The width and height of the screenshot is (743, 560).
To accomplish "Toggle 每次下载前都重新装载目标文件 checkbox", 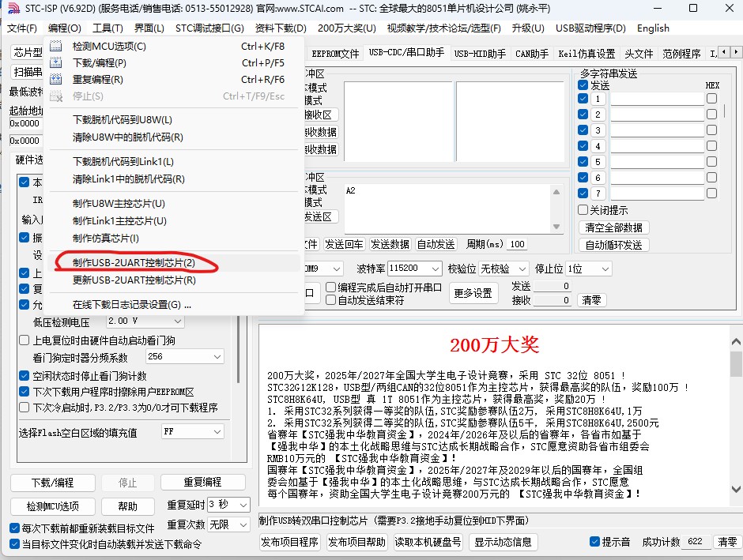I will (x=15, y=528).
